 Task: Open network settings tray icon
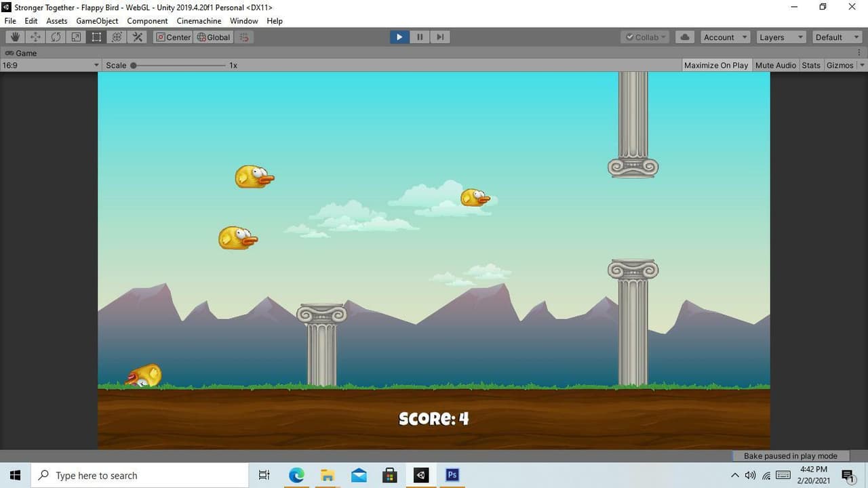[x=766, y=475]
